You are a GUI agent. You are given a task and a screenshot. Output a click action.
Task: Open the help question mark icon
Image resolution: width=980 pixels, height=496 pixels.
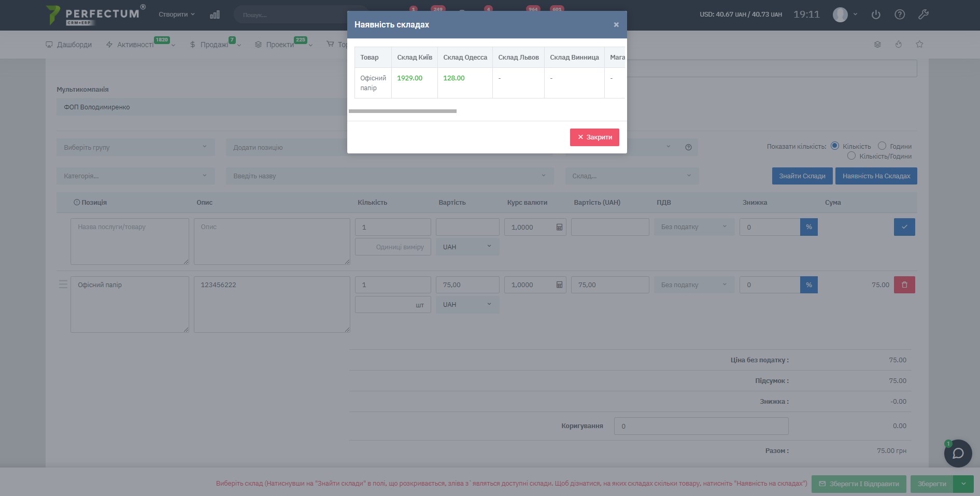pos(900,15)
